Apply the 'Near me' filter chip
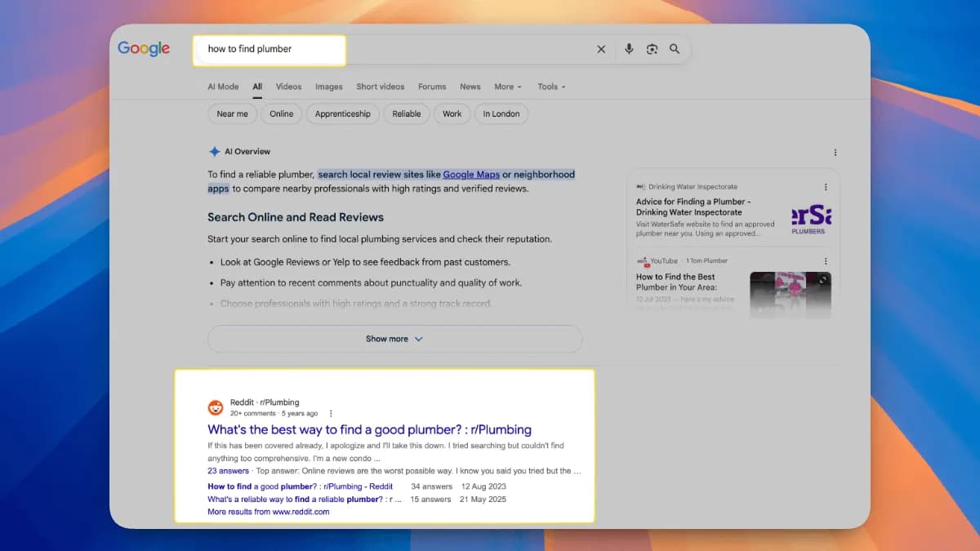 [233, 114]
